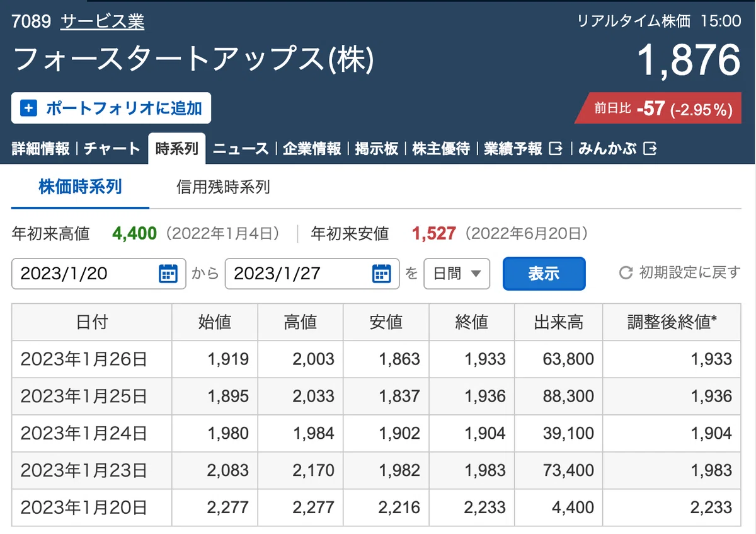This screenshot has width=756, height=534.
Task: Click the 表示 button
Action: coord(544,274)
